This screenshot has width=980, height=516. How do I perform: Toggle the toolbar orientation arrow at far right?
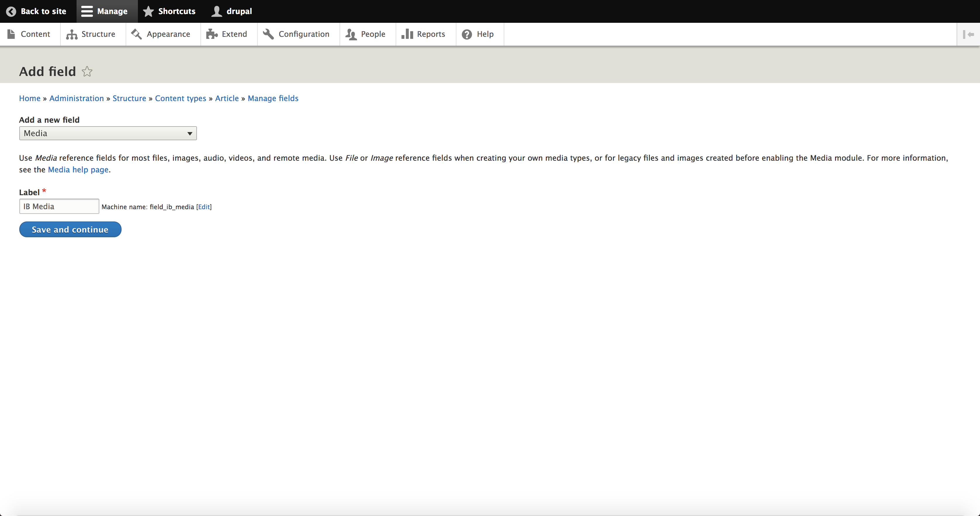[x=968, y=34]
